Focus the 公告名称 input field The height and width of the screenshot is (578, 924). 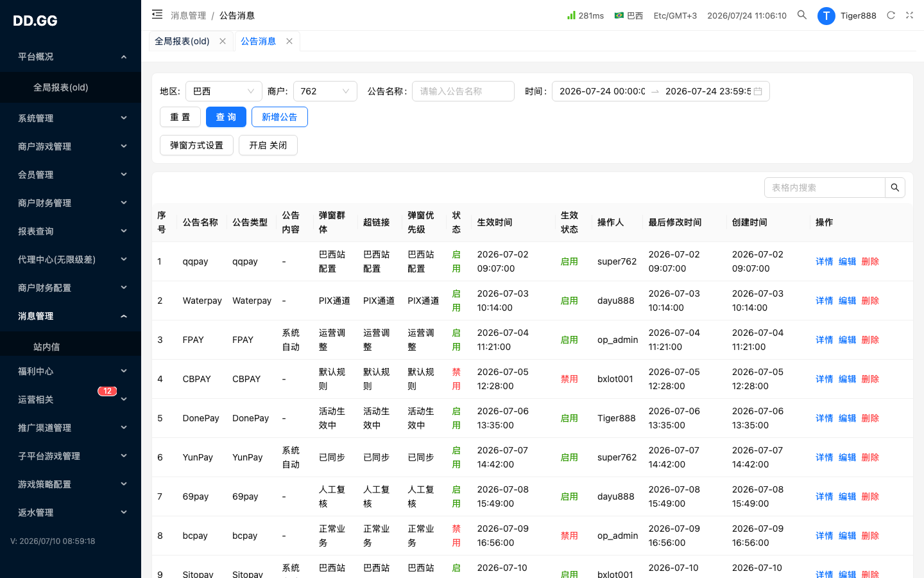(x=463, y=91)
